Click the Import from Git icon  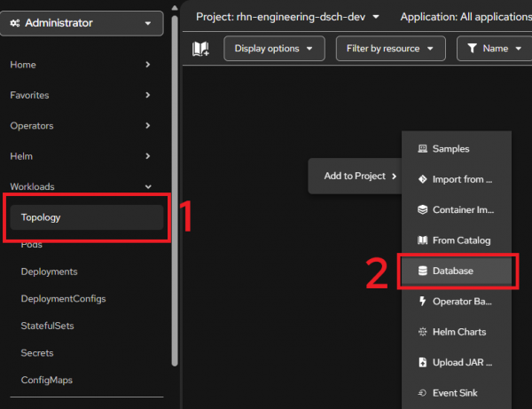pos(422,179)
